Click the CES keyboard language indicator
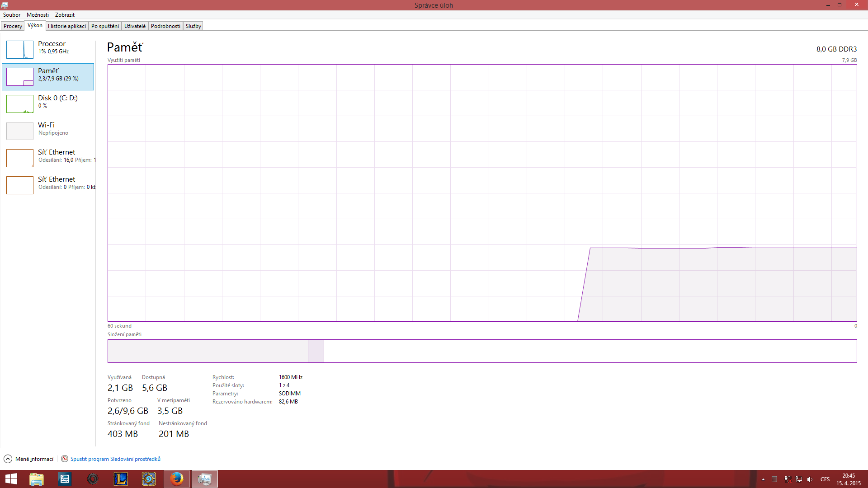The image size is (868, 488). [x=825, y=479]
